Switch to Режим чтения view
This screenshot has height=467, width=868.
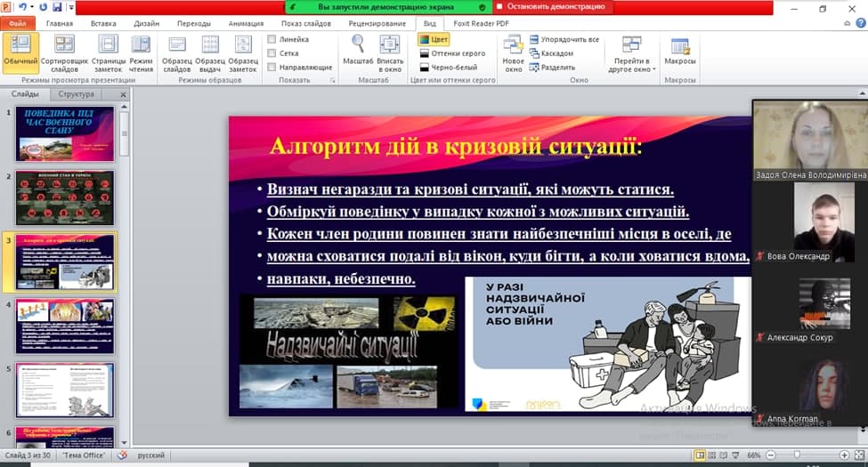click(x=141, y=52)
